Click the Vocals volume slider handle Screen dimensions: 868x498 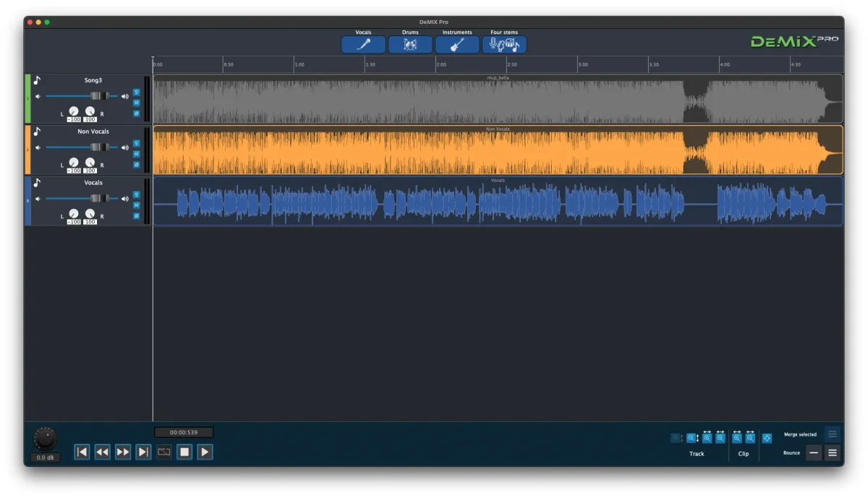click(99, 199)
